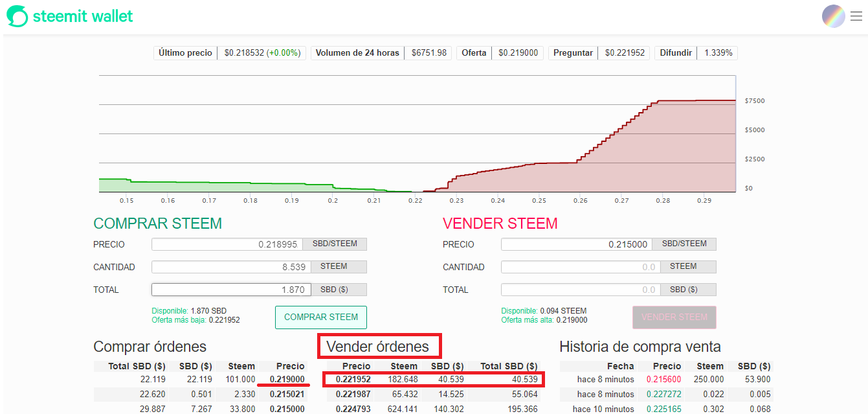Select trade history price 0.227272
868x414 pixels.
[x=664, y=394]
